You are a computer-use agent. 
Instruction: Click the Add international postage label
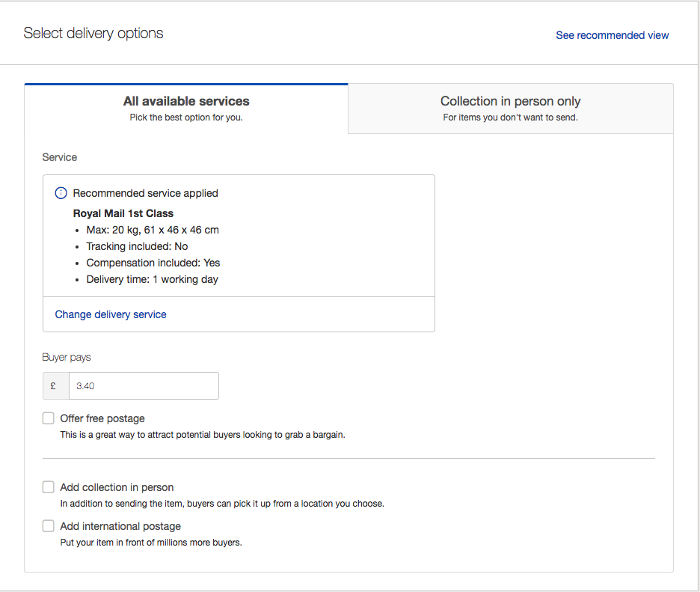tap(120, 526)
